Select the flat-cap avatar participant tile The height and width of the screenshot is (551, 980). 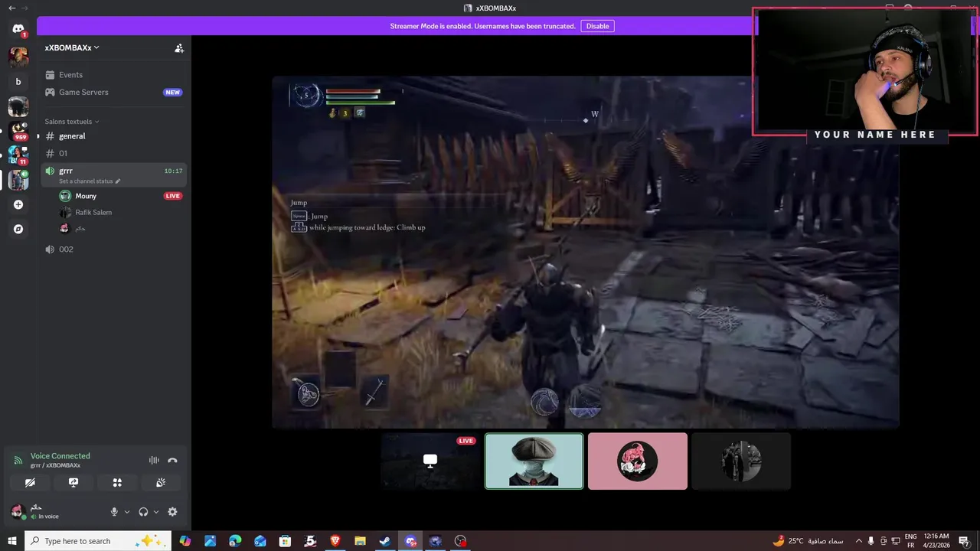tap(534, 461)
